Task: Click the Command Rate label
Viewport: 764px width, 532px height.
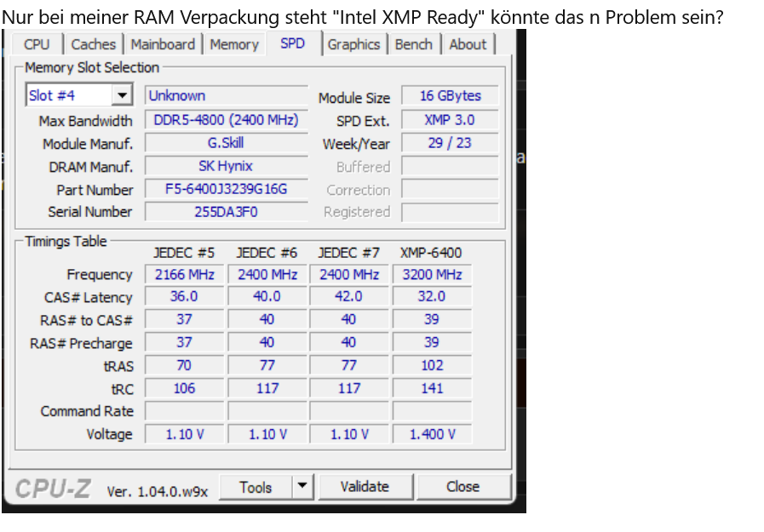Action: (87, 411)
